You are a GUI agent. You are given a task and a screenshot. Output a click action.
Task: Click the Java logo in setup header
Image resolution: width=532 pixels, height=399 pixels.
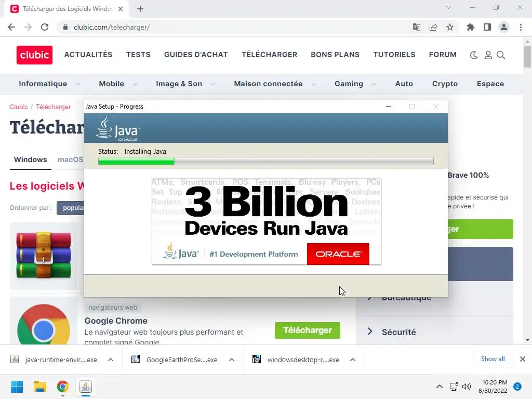pyautogui.click(x=118, y=129)
